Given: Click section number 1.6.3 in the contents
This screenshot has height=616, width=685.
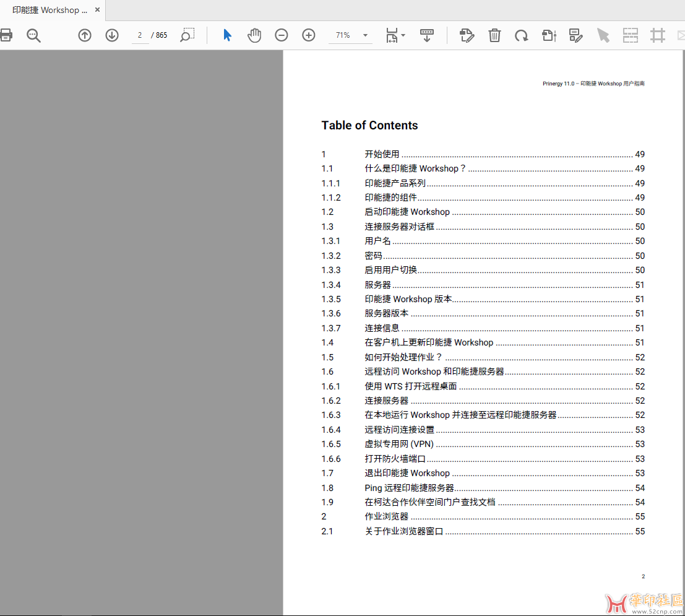Looking at the screenshot, I should coord(330,415).
